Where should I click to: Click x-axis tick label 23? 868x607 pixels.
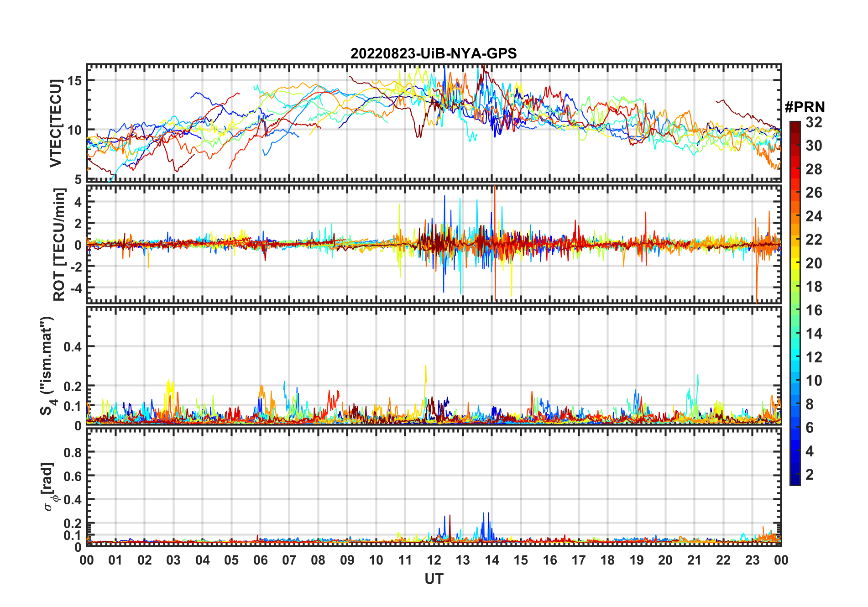pyautogui.click(x=752, y=560)
